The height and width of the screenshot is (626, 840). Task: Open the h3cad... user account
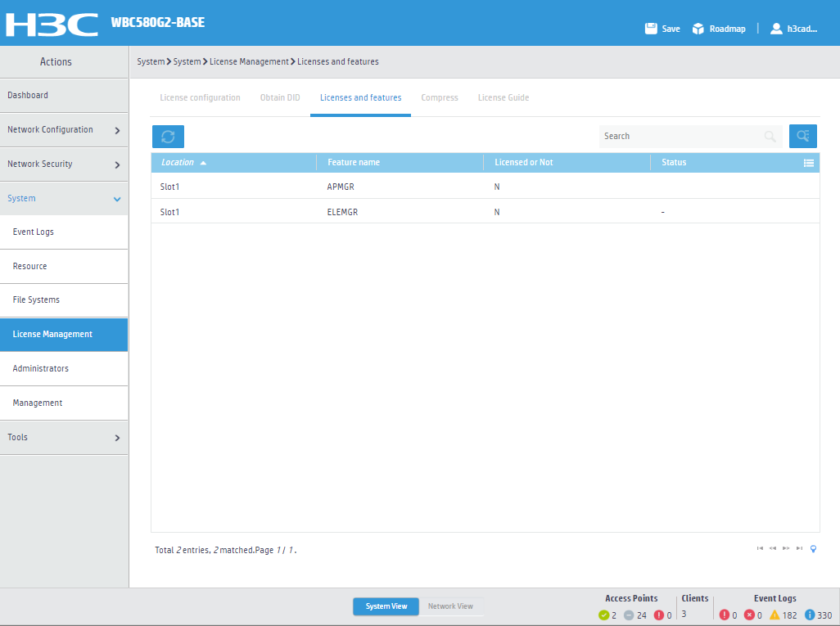(802, 29)
